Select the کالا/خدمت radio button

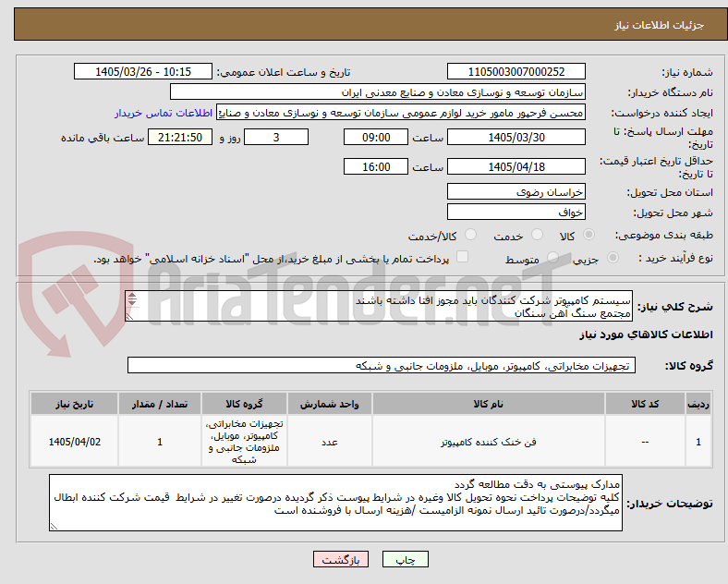[x=471, y=235]
